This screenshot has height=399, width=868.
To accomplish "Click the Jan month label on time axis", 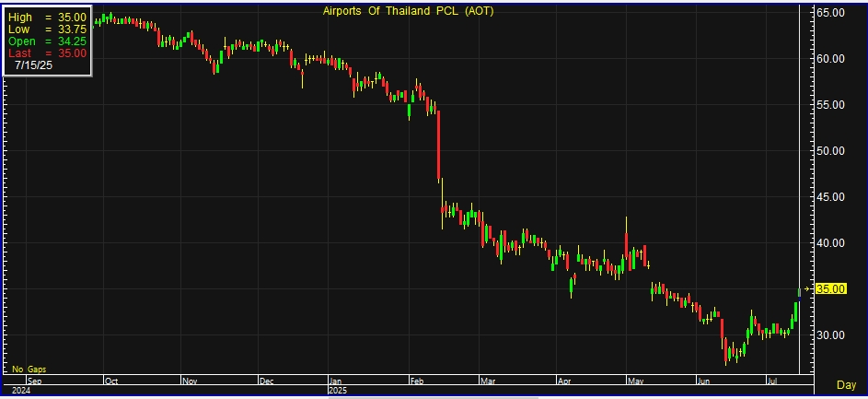I will (335, 381).
